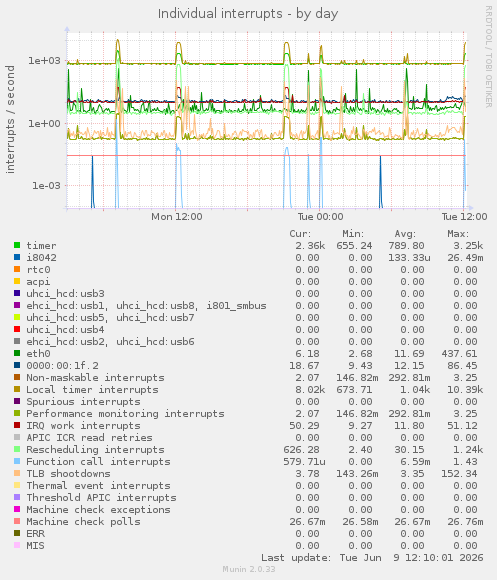Click the Machine check polls max 26.76m
The width and height of the screenshot is (497, 580).
(465, 522)
